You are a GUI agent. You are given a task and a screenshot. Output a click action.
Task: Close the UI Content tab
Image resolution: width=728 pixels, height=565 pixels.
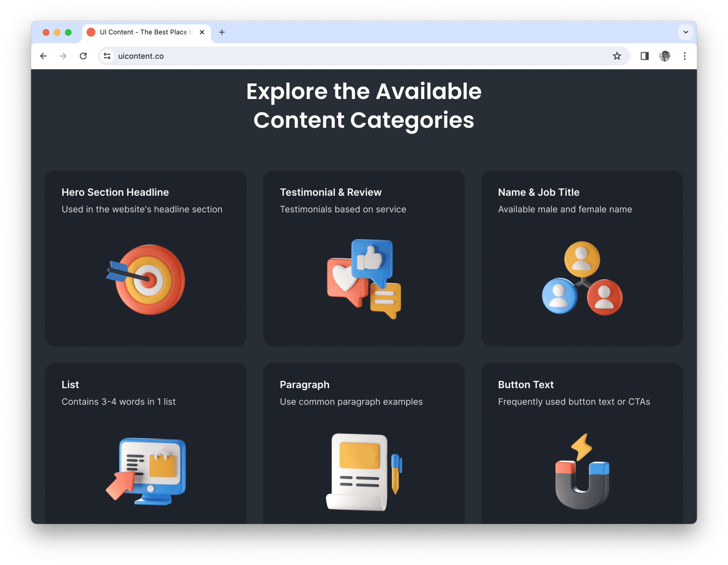click(202, 32)
